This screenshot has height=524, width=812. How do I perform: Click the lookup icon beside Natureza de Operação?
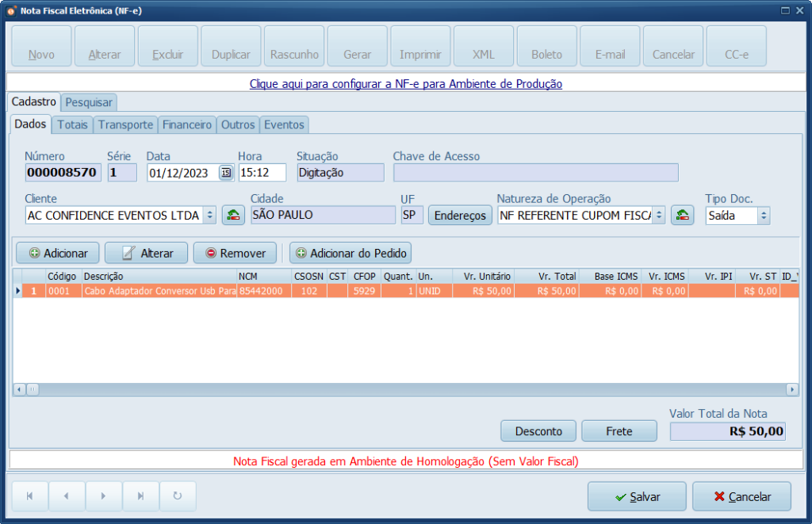(x=682, y=215)
